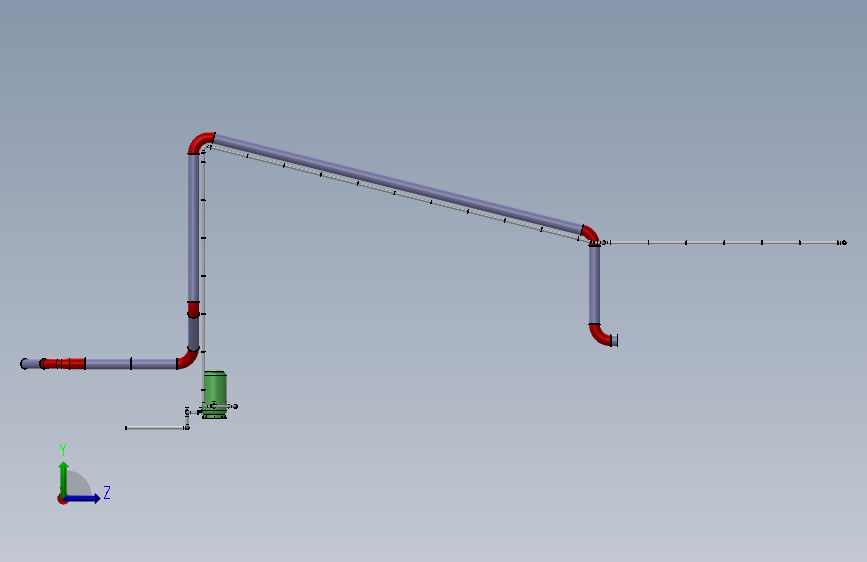Select the short thin line below the pump
Viewport: 867px width, 562px height.
(x=158, y=428)
